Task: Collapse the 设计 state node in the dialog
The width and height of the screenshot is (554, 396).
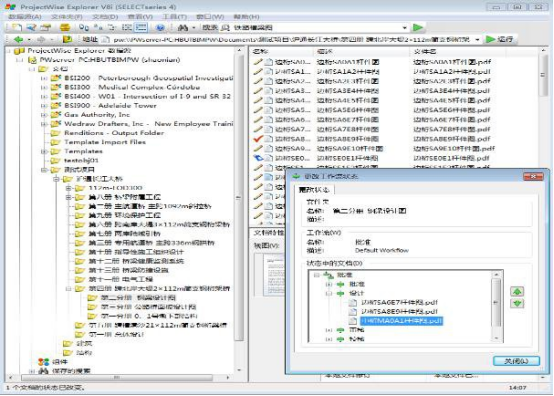Action: [x=329, y=293]
